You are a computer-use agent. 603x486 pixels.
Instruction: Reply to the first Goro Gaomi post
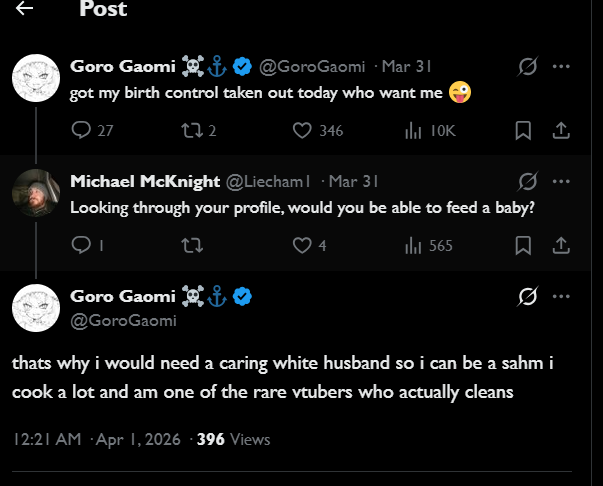(x=82, y=131)
